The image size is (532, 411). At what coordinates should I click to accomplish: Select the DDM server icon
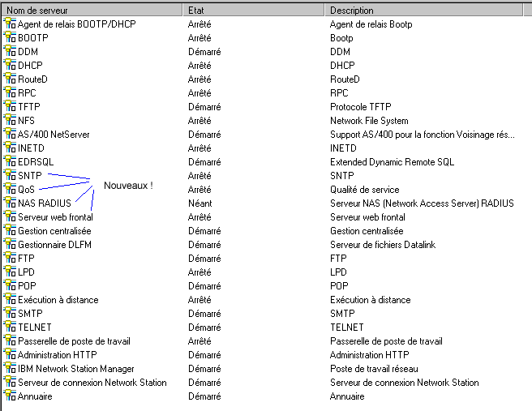coord(10,51)
